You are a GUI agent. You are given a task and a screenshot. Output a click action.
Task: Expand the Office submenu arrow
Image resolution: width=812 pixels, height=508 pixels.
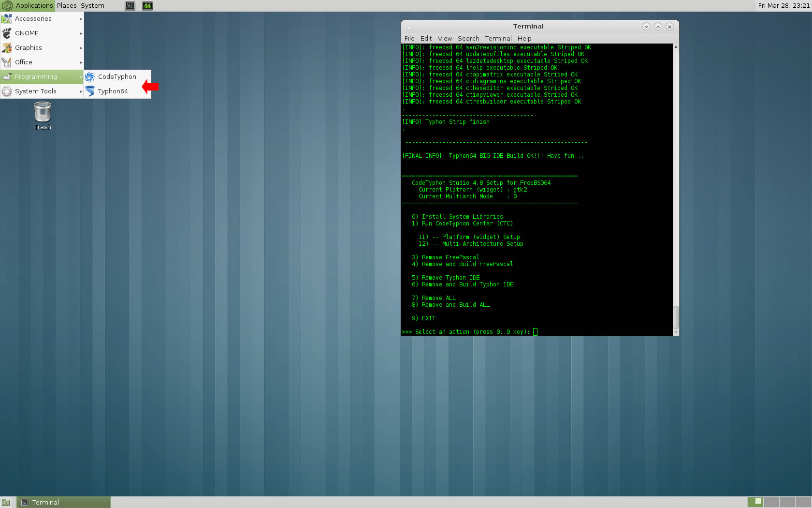(x=81, y=62)
